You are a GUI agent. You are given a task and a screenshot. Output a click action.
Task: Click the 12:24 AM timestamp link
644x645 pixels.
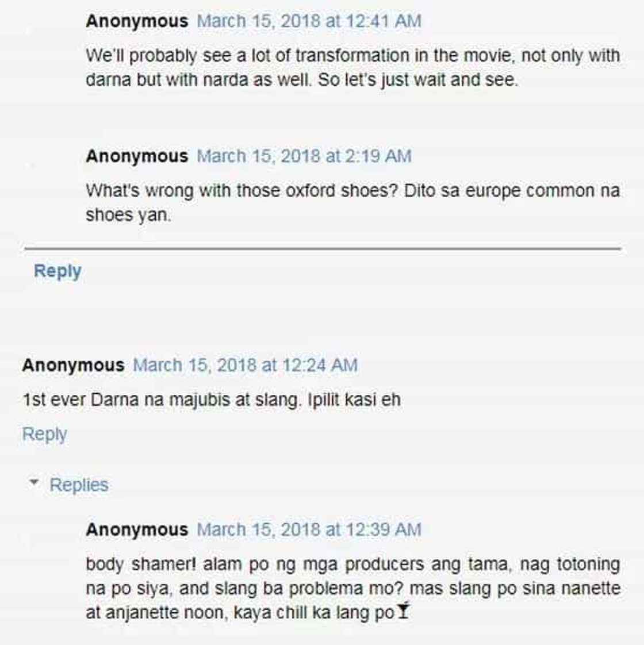[245, 365]
